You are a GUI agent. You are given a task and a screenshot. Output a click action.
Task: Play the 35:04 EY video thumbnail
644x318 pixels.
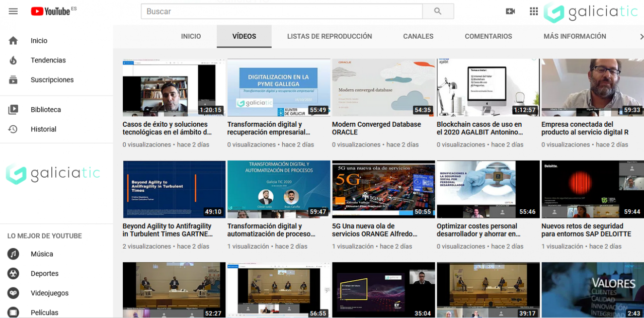(383, 290)
